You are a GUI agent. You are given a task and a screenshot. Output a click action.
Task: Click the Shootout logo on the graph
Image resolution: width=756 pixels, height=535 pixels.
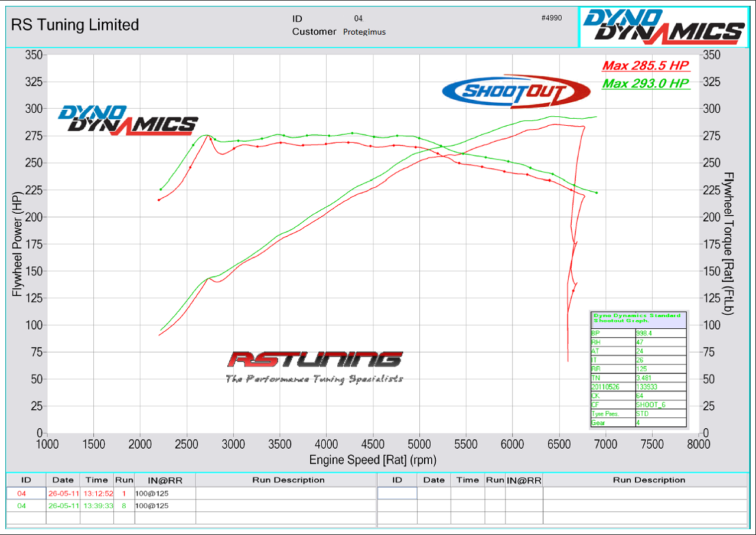point(516,91)
